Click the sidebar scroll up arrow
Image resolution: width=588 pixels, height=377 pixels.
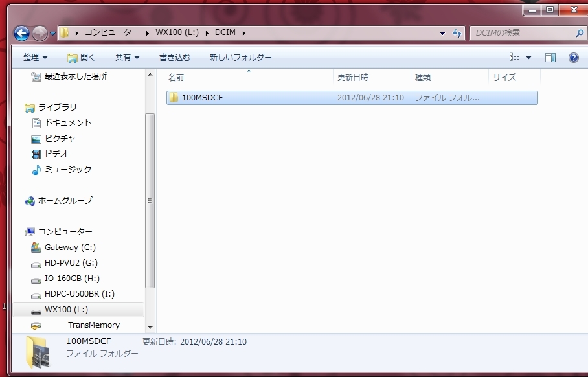pos(150,74)
